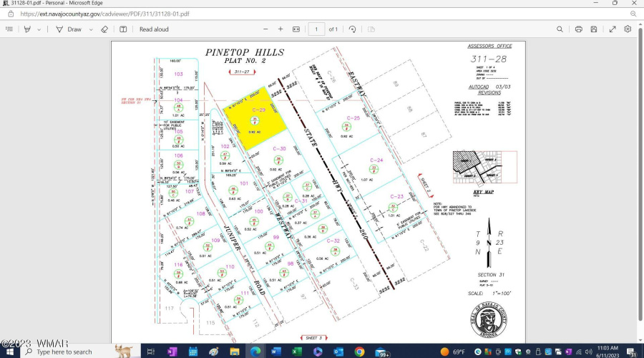Save the PDF file
644x358 pixels.
click(x=594, y=29)
